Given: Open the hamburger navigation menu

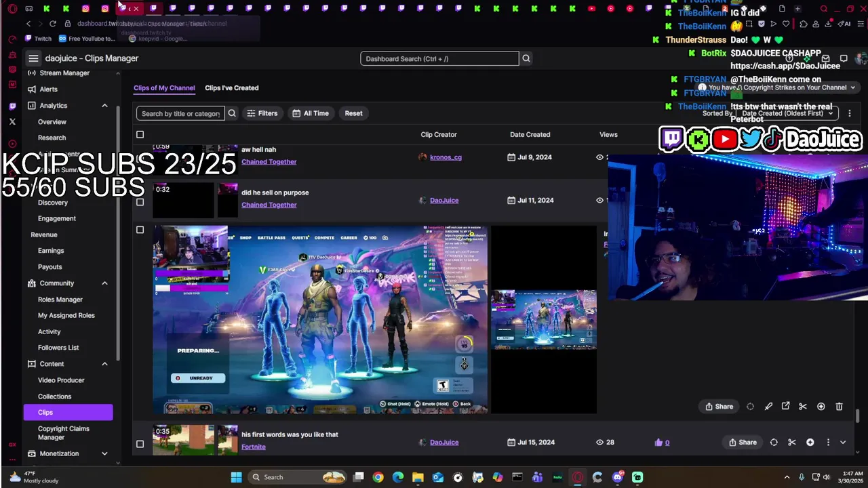Looking at the screenshot, I should 33,58.
